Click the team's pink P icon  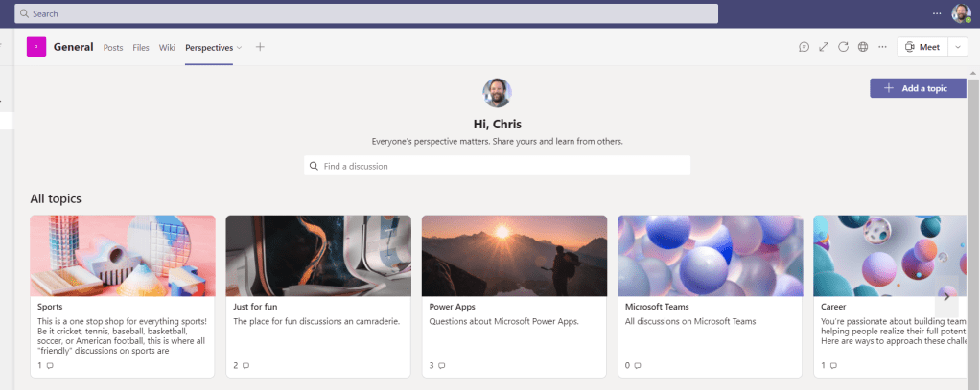pos(36,47)
